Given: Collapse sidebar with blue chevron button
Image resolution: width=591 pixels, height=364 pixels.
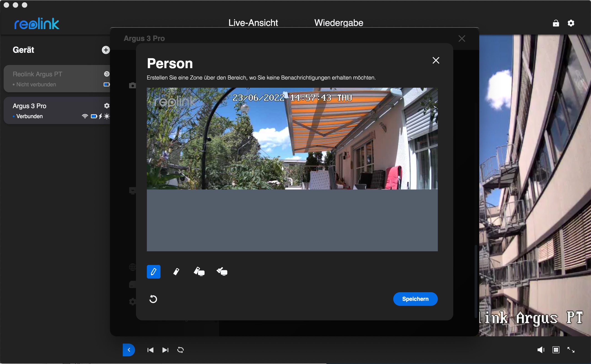Looking at the screenshot, I should coord(129,349).
